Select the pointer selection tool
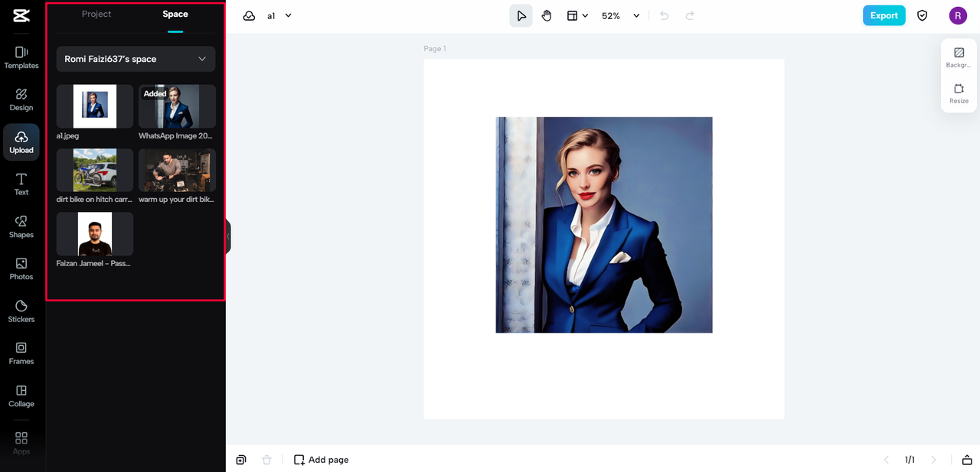Screen dimensions: 980x472 [x=521, y=15]
